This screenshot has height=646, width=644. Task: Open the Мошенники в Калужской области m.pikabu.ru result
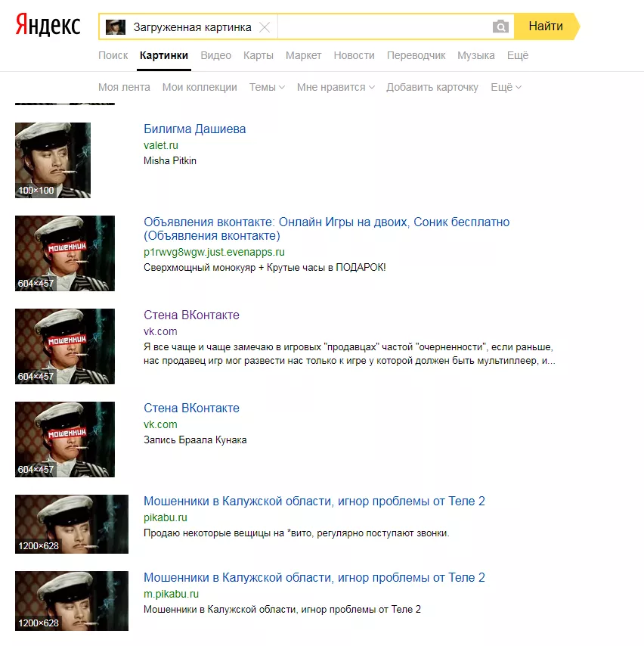(314, 578)
